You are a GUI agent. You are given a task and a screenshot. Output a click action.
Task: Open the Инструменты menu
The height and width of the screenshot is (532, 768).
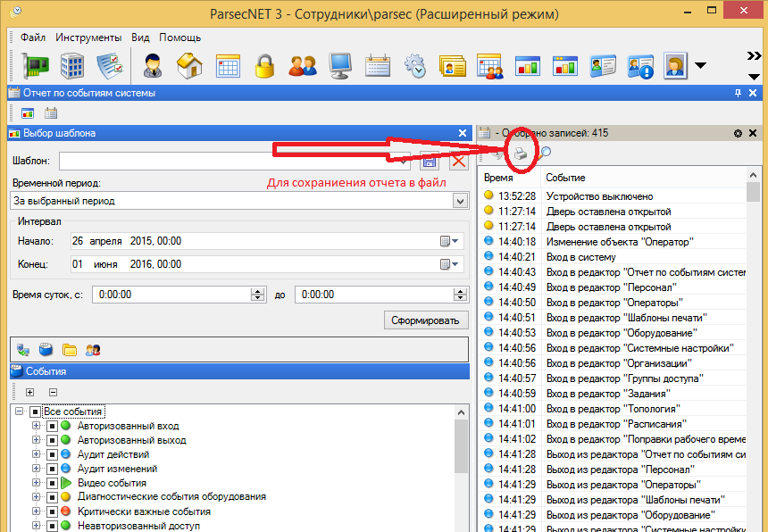pyautogui.click(x=88, y=37)
